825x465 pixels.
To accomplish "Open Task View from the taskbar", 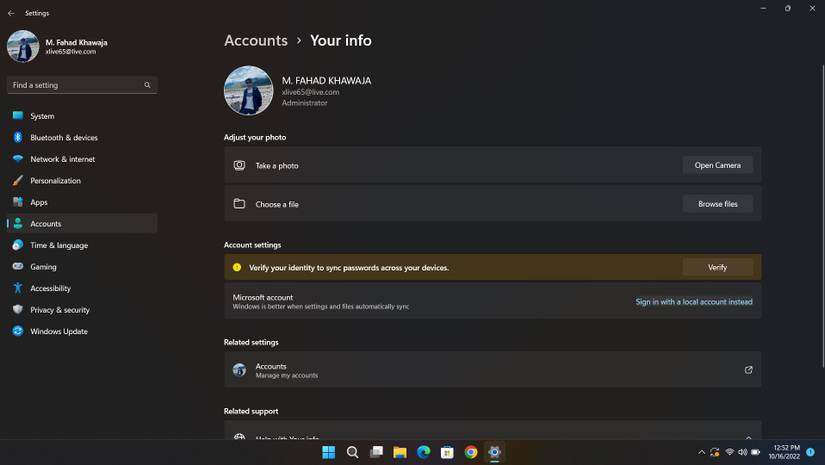I will click(376, 452).
